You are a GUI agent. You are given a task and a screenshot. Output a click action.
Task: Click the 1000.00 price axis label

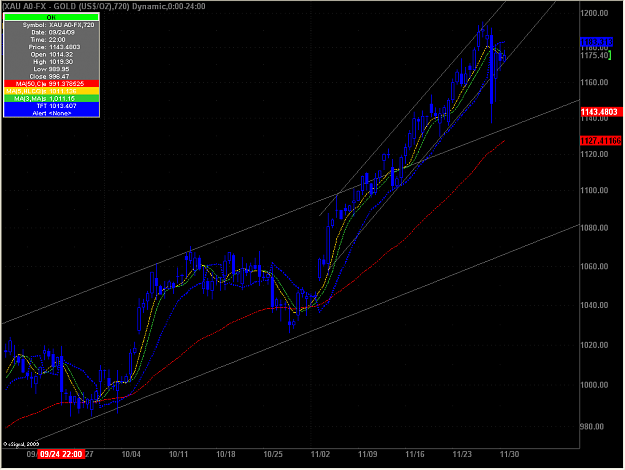tap(594, 385)
